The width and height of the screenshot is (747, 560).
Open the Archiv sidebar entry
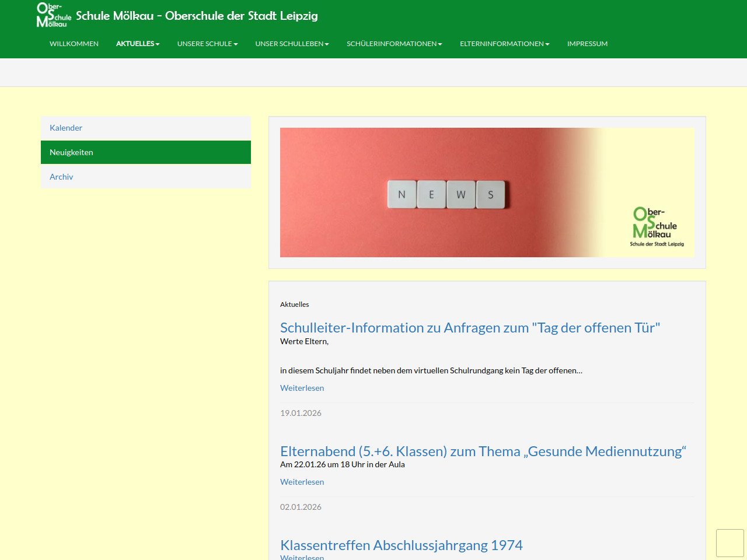tap(61, 177)
